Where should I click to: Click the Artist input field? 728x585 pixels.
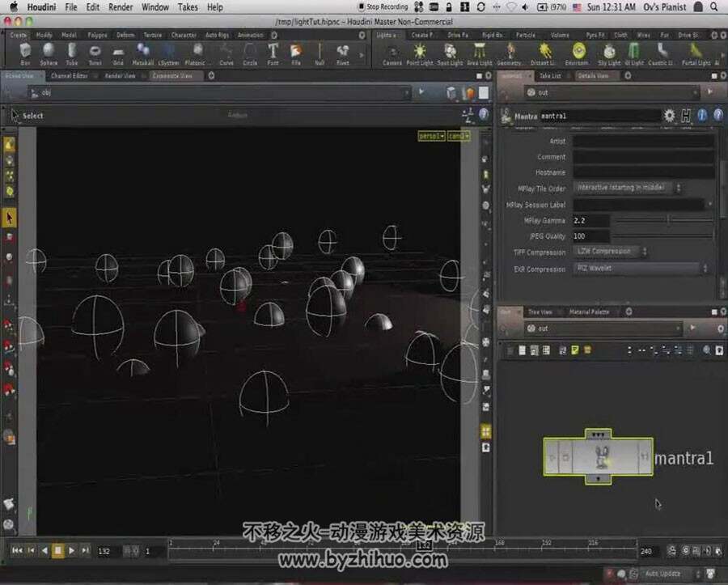(643, 141)
